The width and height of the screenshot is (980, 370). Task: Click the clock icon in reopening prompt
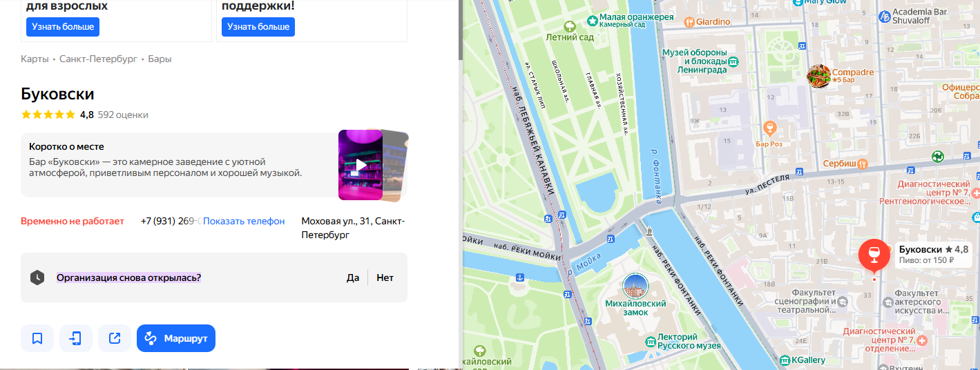[37, 277]
